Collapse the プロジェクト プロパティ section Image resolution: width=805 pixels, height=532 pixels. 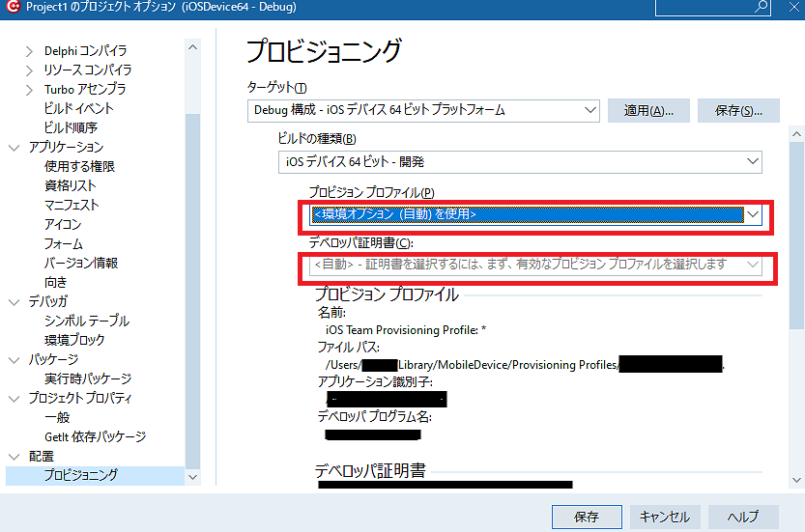tap(14, 399)
